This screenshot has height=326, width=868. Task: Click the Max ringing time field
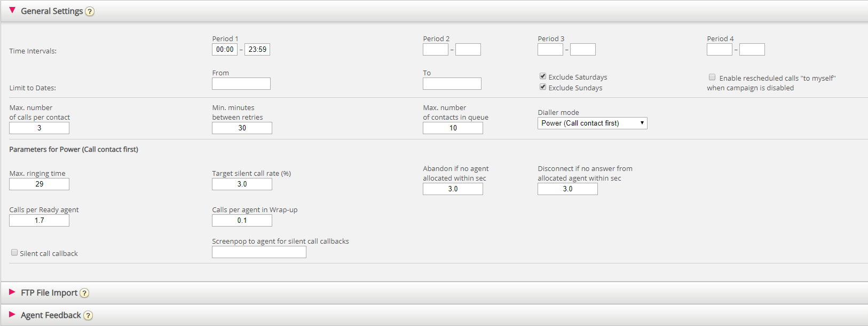point(39,184)
